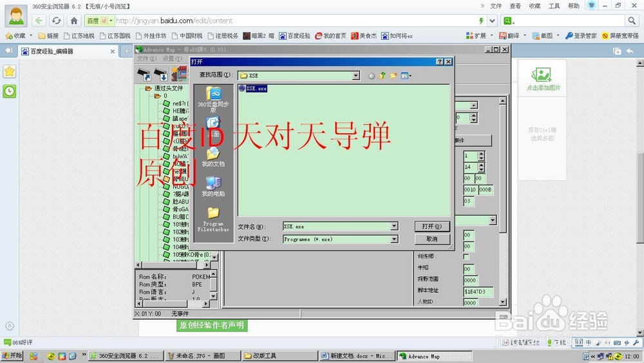The width and height of the screenshot is (644, 363).
Task: Open the 工具 menu in browser
Action: point(554,6)
